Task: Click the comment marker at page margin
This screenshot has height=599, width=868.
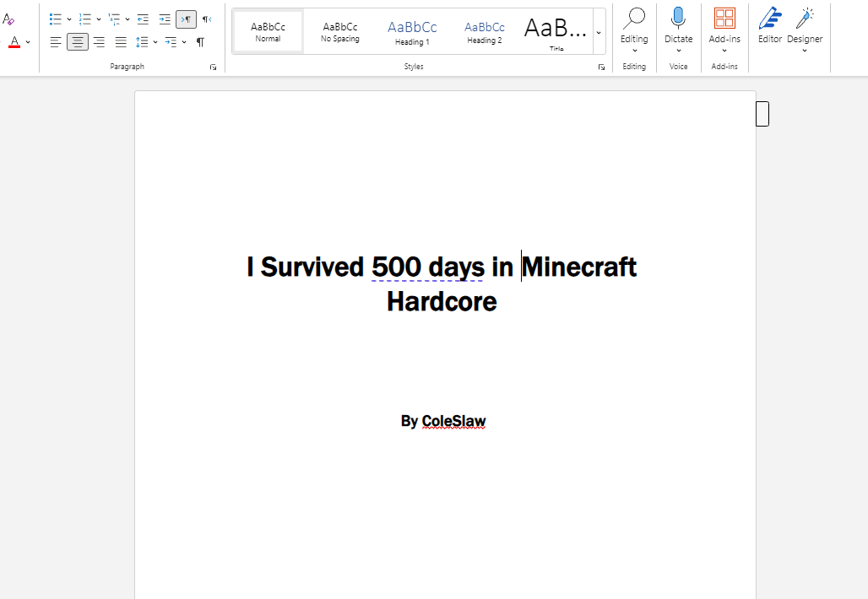Action: 762,114
